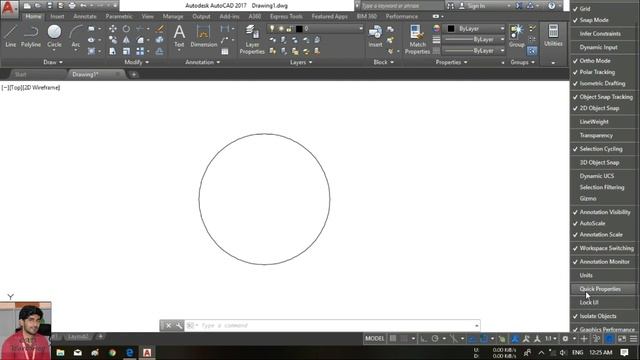Select the Offset tool
Viewport: 640px width, 360px height.
[x=160, y=51]
